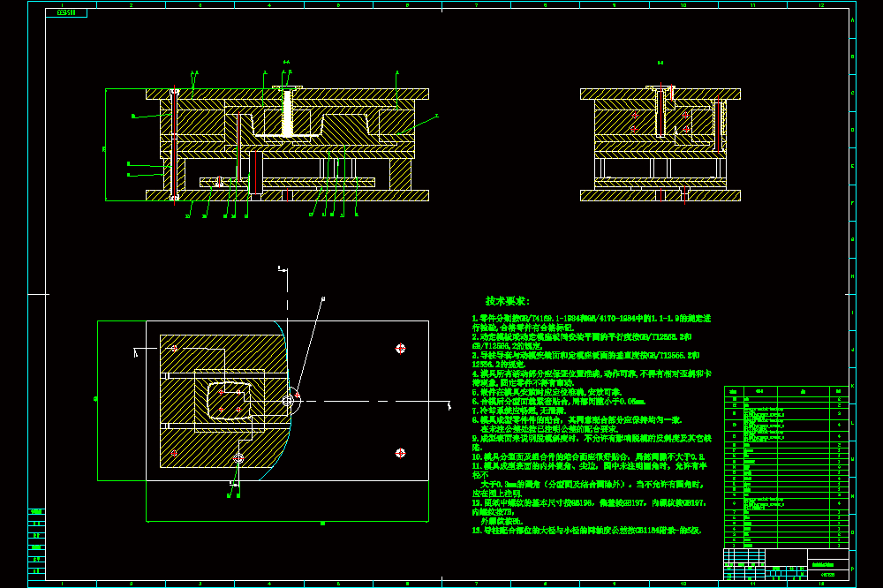Click the drawing number box at top-left corner
Screen dimensions: 883x588
66,13
